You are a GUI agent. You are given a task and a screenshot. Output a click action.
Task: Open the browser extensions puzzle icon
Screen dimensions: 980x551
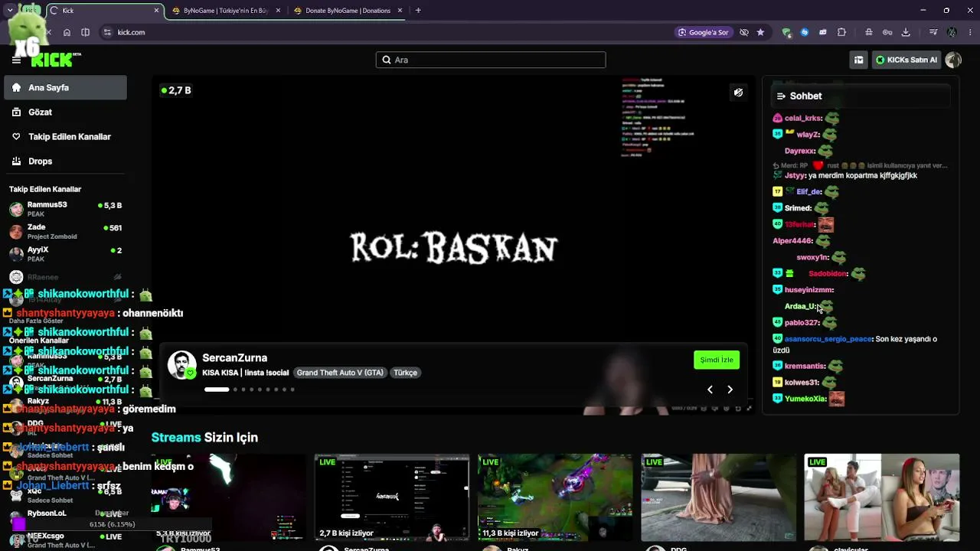coord(841,32)
